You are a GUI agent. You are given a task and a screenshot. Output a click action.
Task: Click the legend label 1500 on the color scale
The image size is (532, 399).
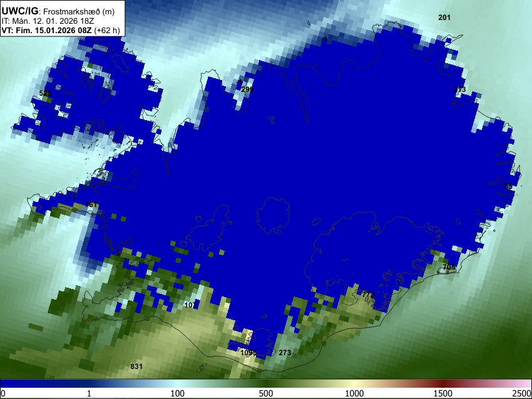(x=443, y=393)
